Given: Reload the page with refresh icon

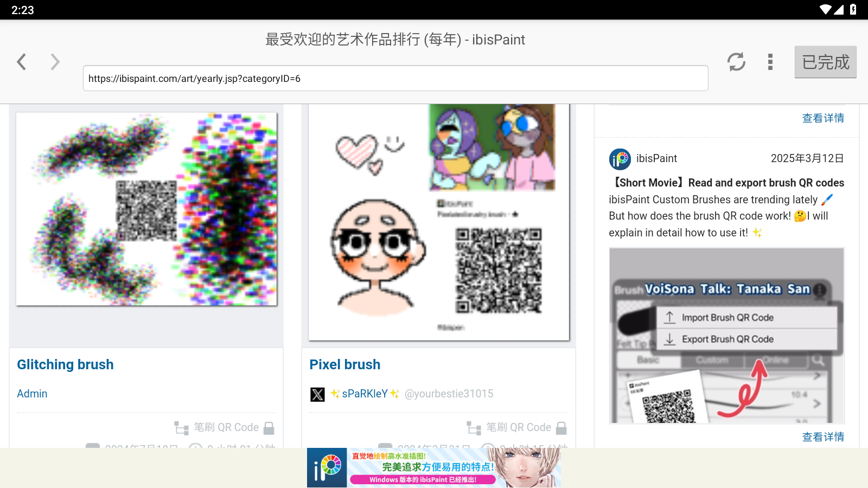Looking at the screenshot, I should click(x=736, y=62).
